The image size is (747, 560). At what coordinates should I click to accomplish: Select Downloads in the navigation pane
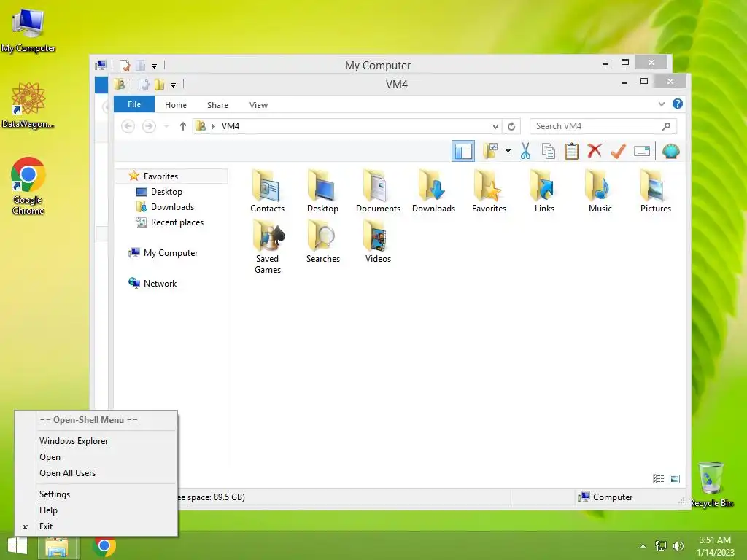172,206
